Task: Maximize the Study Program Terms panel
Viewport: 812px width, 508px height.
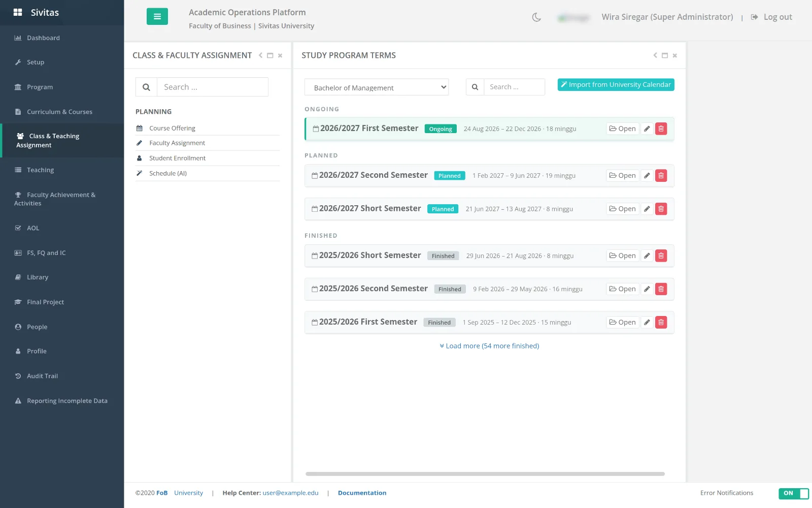Action: click(x=665, y=55)
